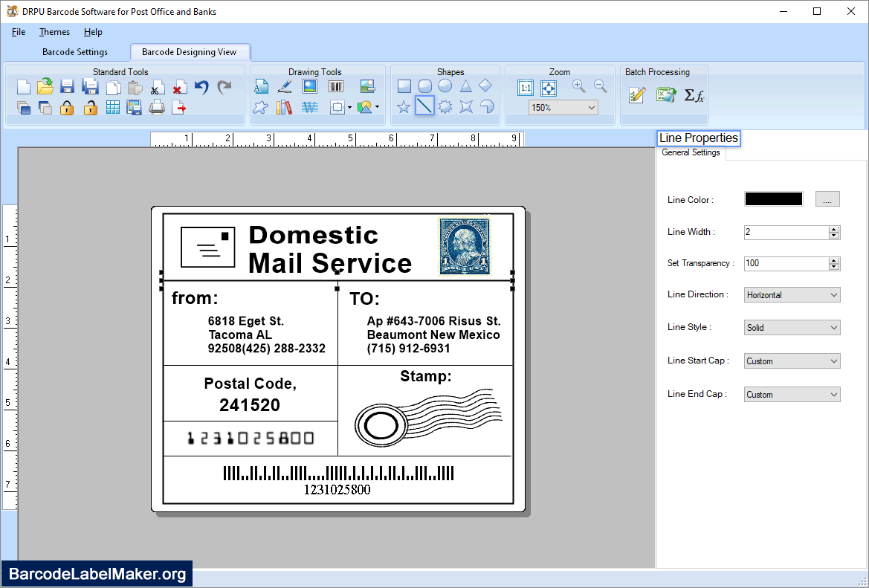Toggle the grid view icon
Screen dimensions: 869x588
pos(113,108)
